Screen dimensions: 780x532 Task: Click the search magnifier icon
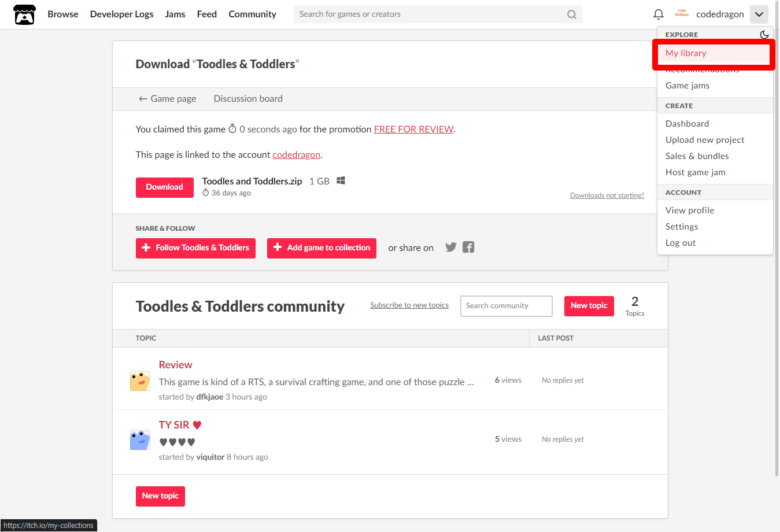572,14
